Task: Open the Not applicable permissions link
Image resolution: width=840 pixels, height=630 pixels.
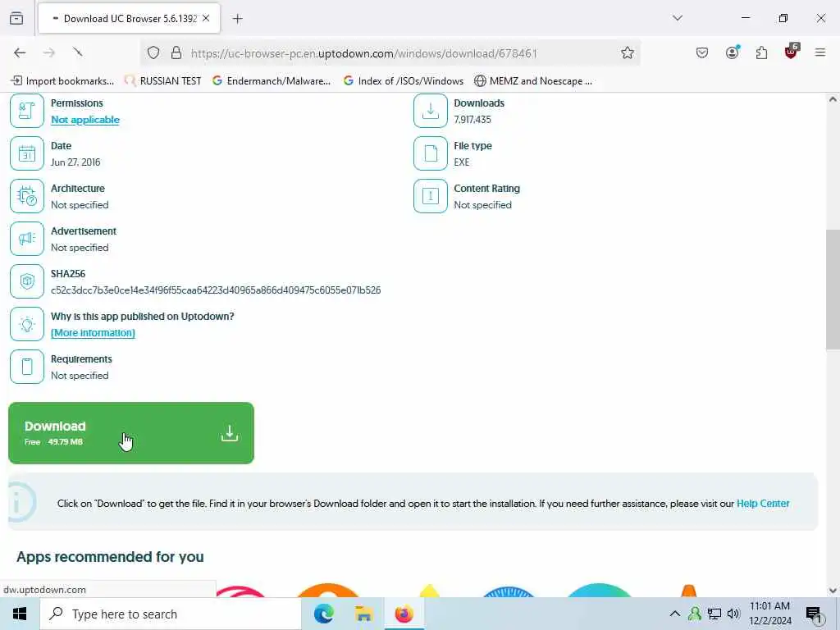Action: point(85,120)
